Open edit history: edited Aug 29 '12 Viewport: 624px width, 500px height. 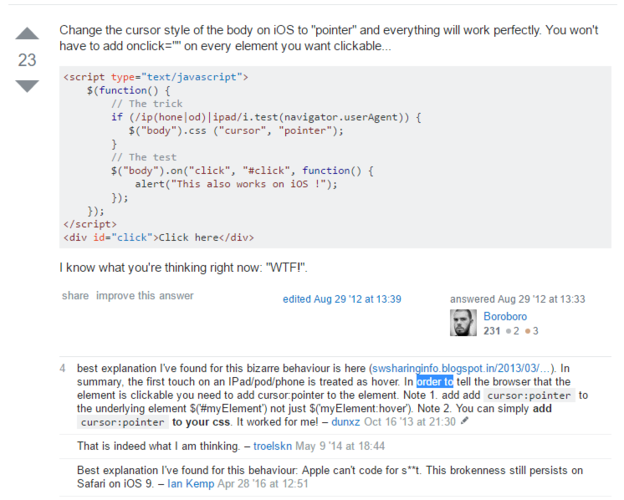[342, 299]
